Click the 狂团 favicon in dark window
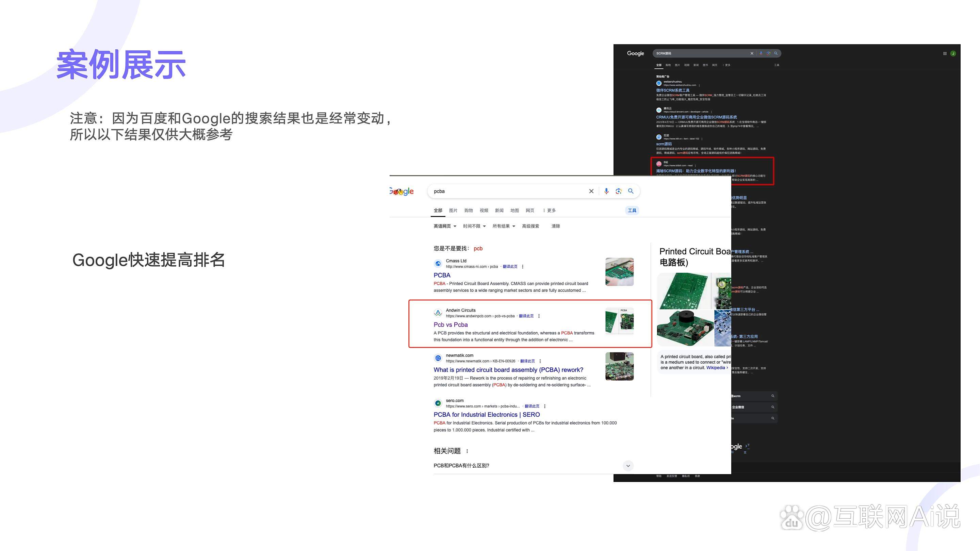 pos(658,137)
